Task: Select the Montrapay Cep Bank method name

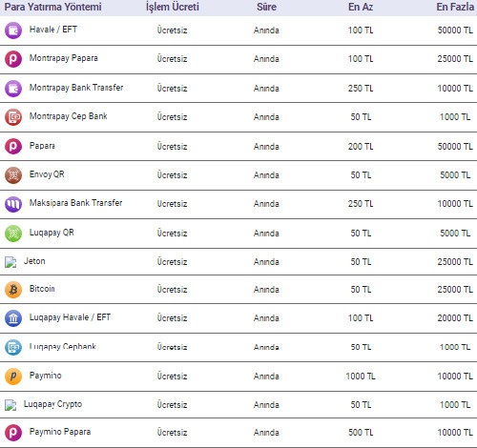Action: tap(69, 116)
